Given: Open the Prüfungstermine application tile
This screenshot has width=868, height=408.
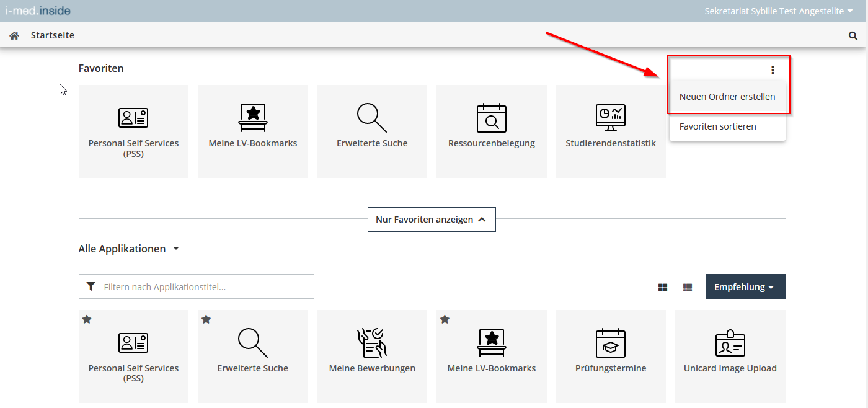Looking at the screenshot, I should point(611,357).
